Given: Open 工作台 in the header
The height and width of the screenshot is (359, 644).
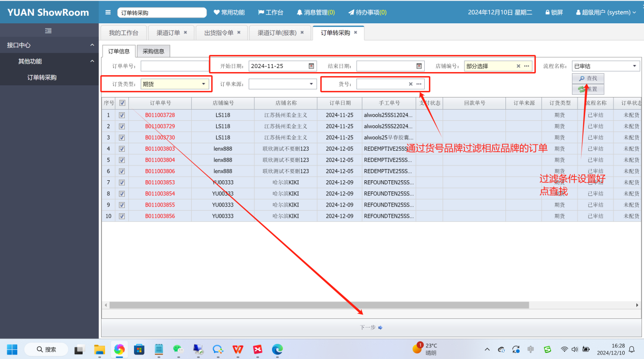Looking at the screenshot, I should [270, 12].
